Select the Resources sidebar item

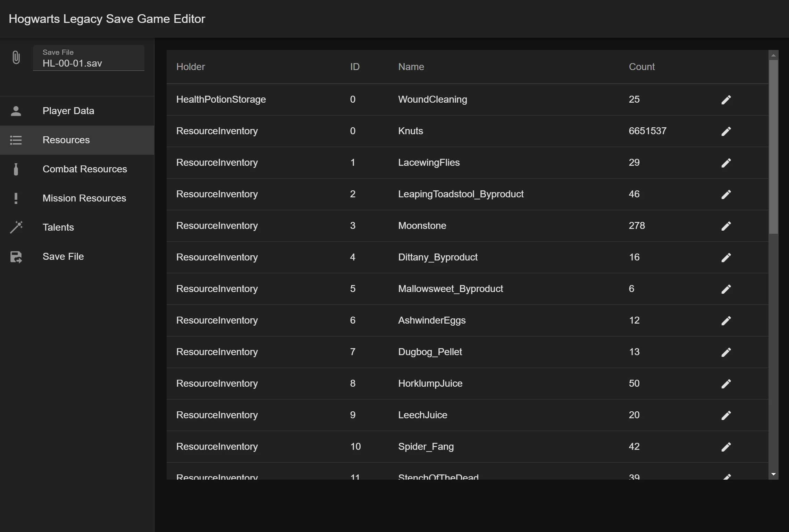[x=66, y=140]
